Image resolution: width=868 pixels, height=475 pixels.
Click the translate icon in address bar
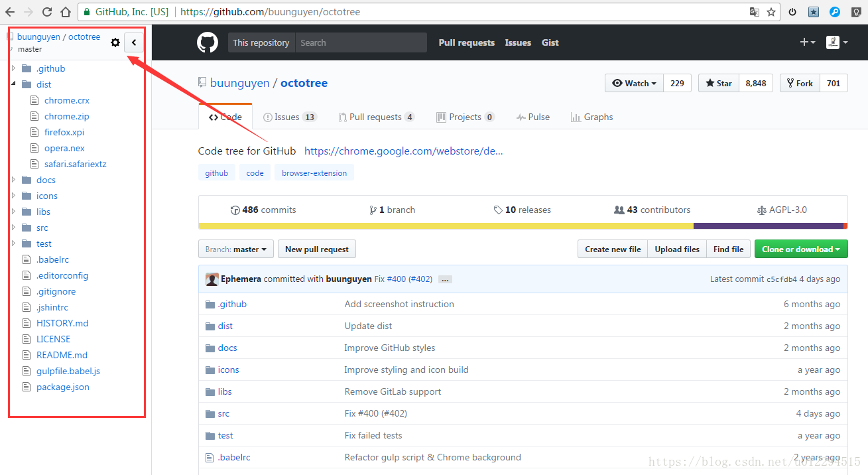pyautogui.click(x=755, y=12)
